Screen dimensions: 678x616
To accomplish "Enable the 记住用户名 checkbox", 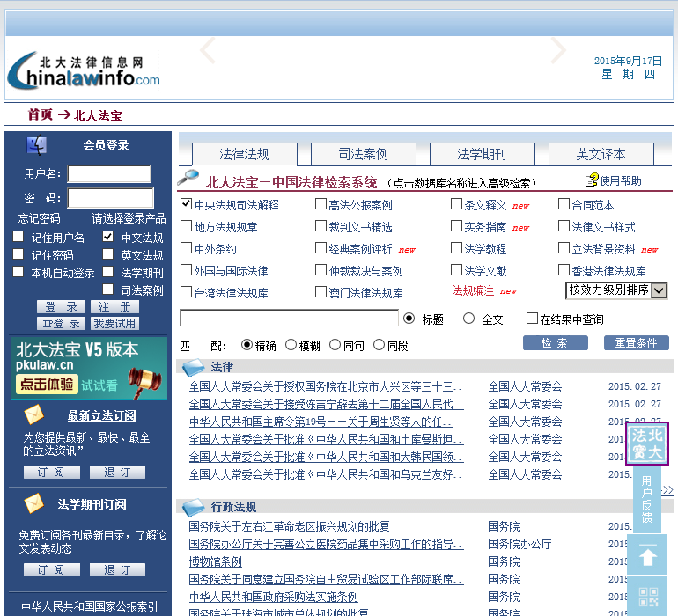I will [x=18, y=238].
